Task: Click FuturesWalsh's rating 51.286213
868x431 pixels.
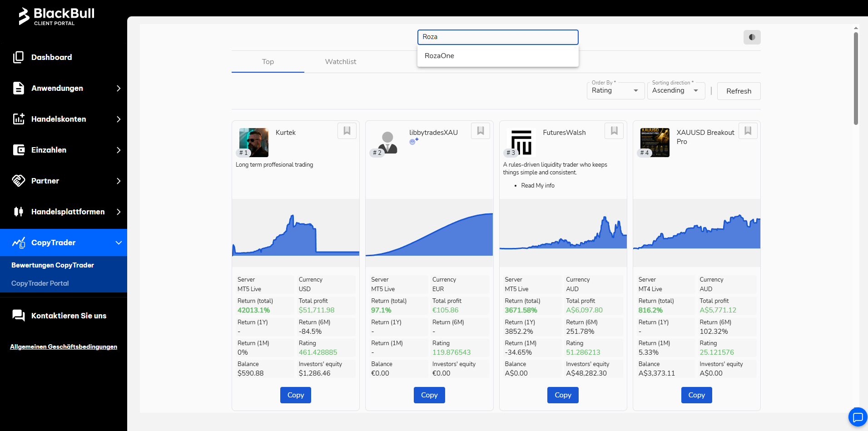Action: tap(583, 352)
